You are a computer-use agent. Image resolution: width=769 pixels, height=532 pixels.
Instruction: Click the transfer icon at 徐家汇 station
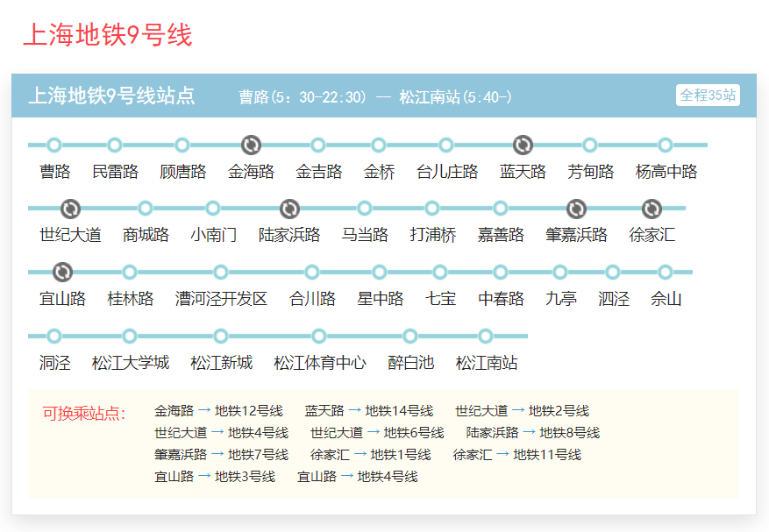coord(651,209)
